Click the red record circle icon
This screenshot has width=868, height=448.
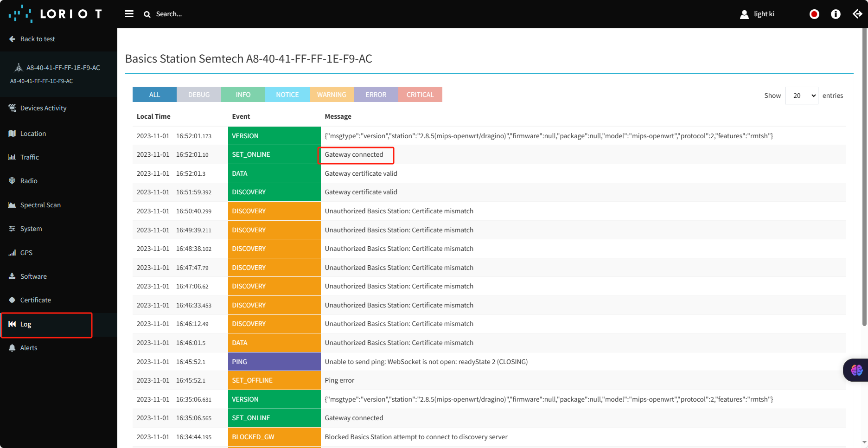(x=814, y=14)
